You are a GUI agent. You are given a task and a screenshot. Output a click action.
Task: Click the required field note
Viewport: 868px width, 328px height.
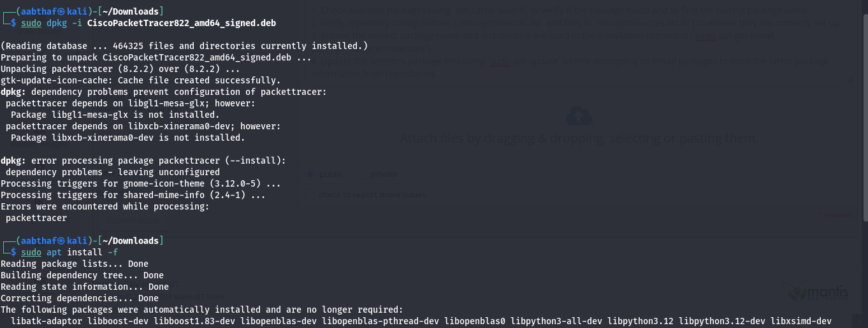(835, 215)
